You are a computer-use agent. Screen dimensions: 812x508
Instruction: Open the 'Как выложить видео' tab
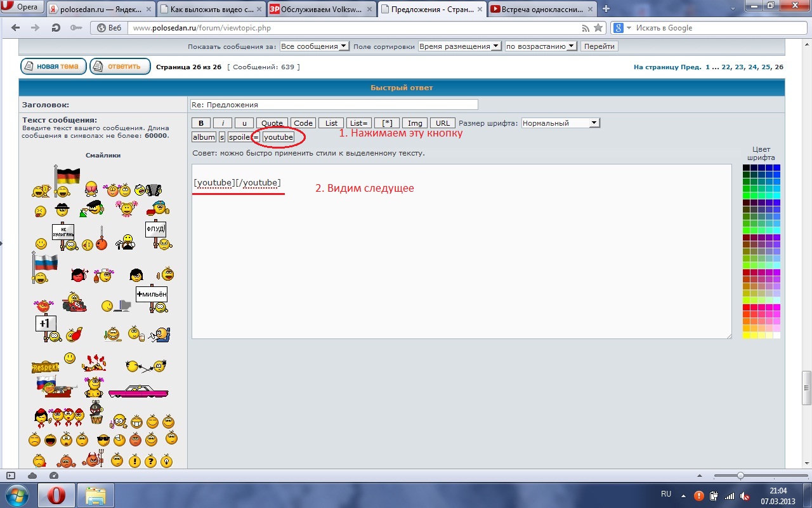tap(210, 9)
